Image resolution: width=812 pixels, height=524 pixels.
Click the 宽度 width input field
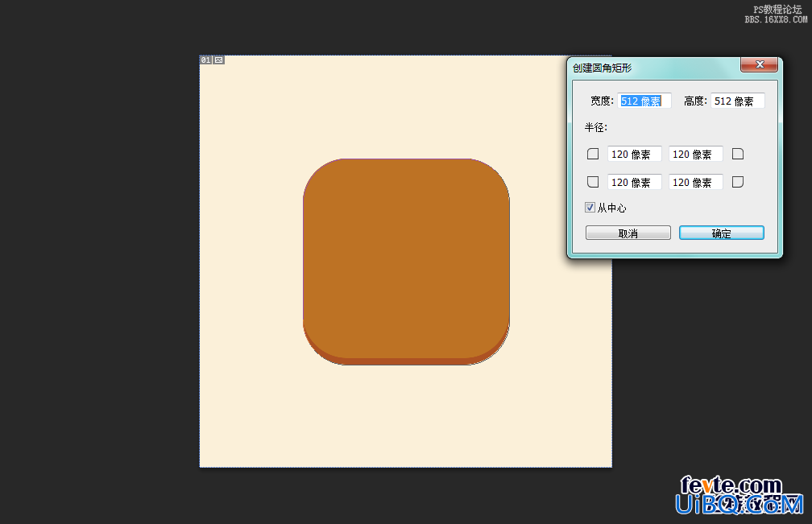click(644, 101)
